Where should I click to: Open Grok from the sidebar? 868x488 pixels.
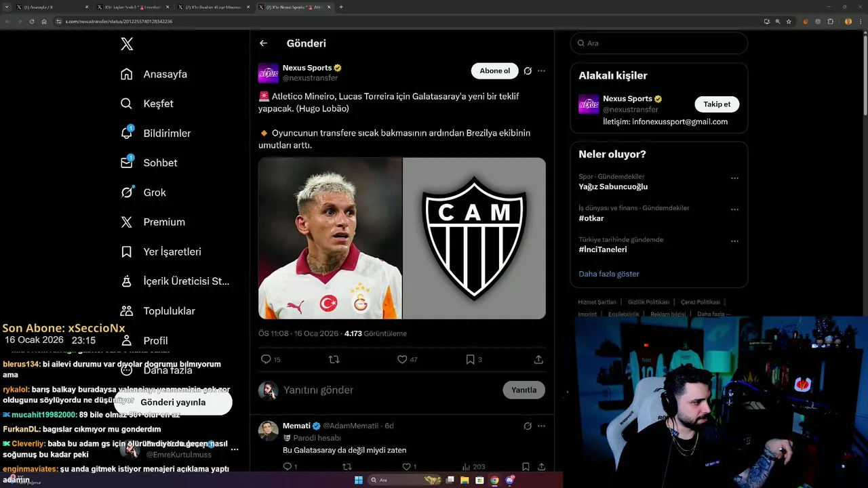pyautogui.click(x=143, y=192)
